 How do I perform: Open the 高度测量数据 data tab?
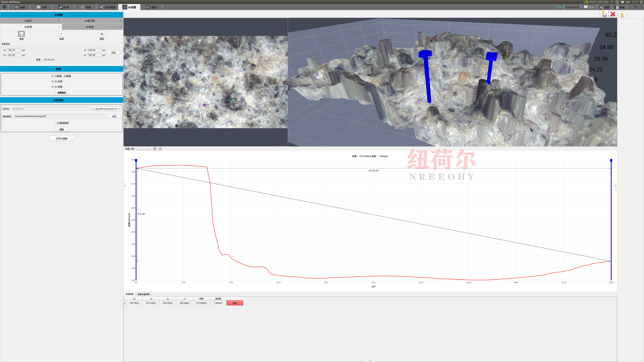(144, 294)
